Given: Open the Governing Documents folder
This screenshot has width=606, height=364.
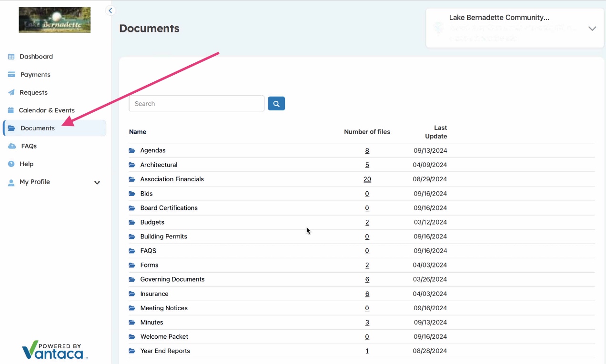Looking at the screenshot, I should click(172, 279).
